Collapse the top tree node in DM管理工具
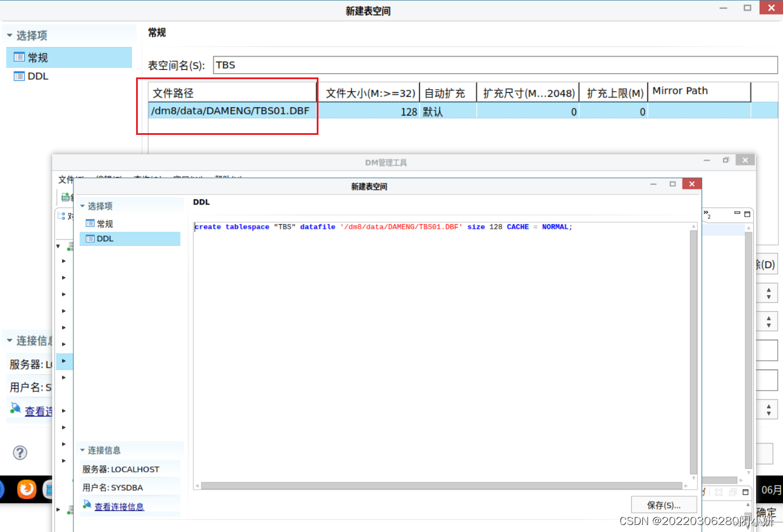Viewport: 783px width, 532px height. click(59, 246)
